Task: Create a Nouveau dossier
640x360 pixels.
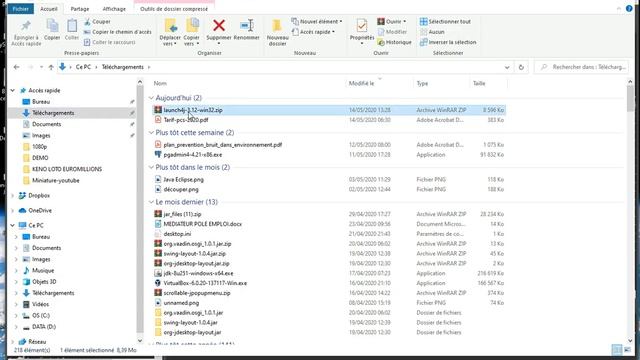Action: [x=278, y=32]
